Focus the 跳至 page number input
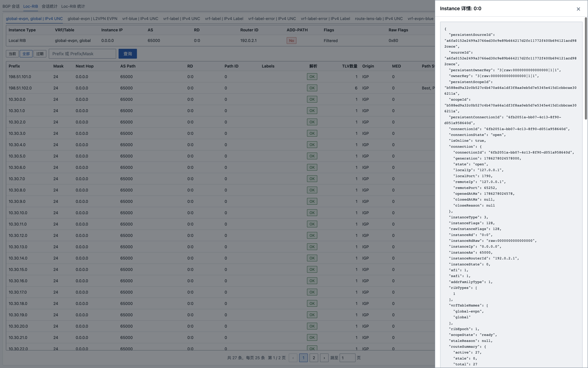Image resolution: width=588 pixels, height=368 pixels. (x=347, y=358)
